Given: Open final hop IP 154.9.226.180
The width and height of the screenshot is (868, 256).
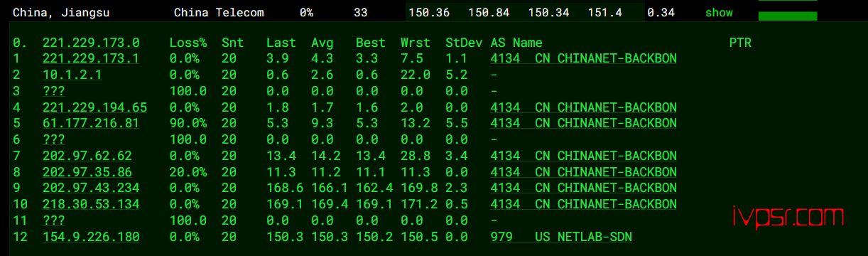Looking at the screenshot, I should click(x=91, y=237).
